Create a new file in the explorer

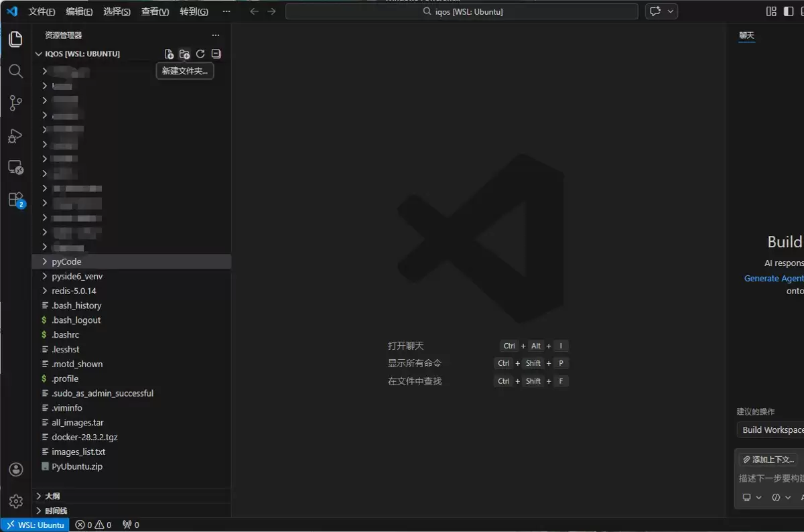coord(169,54)
